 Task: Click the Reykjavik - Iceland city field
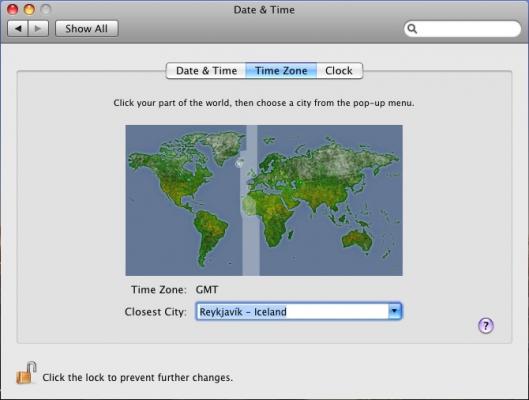tap(299, 311)
